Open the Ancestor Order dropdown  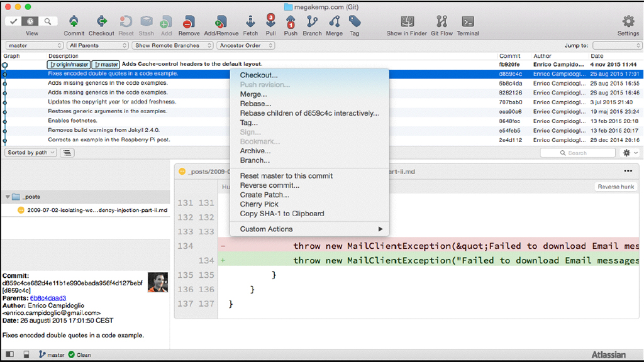pos(246,45)
